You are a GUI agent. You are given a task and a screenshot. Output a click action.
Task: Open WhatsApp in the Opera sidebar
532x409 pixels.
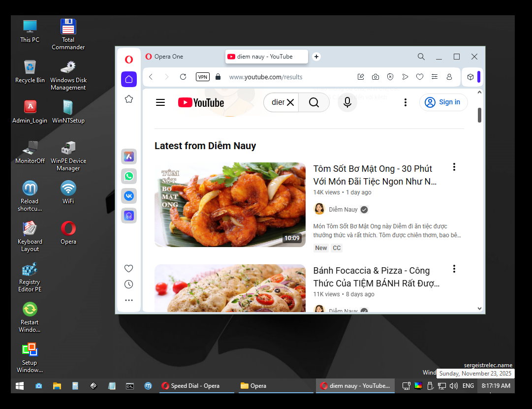point(129,176)
